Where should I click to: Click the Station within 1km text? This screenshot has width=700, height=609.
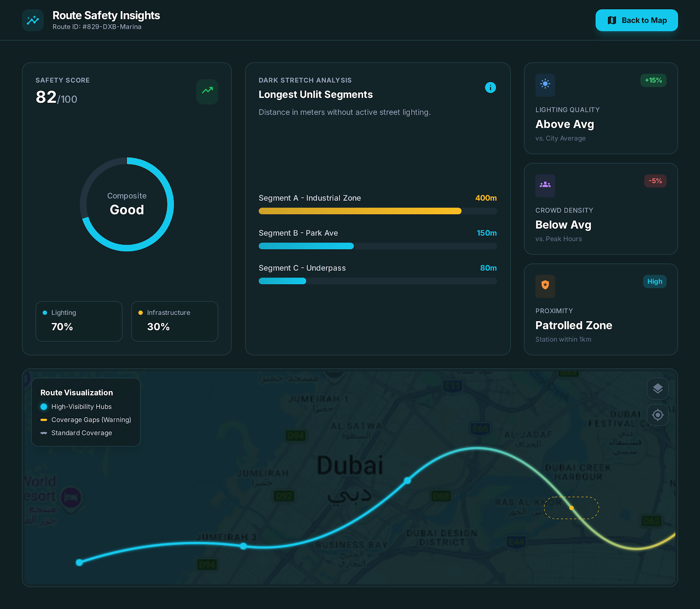[563, 339]
